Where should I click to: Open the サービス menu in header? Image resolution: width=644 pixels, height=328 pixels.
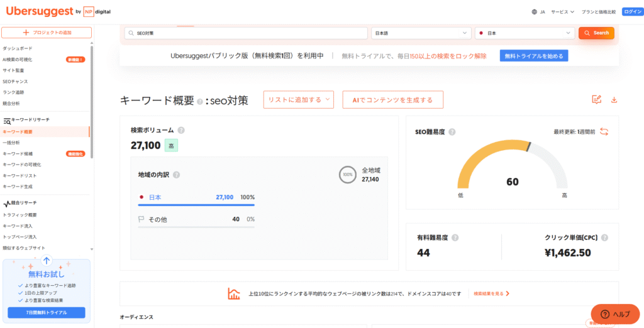(x=563, y=12)
